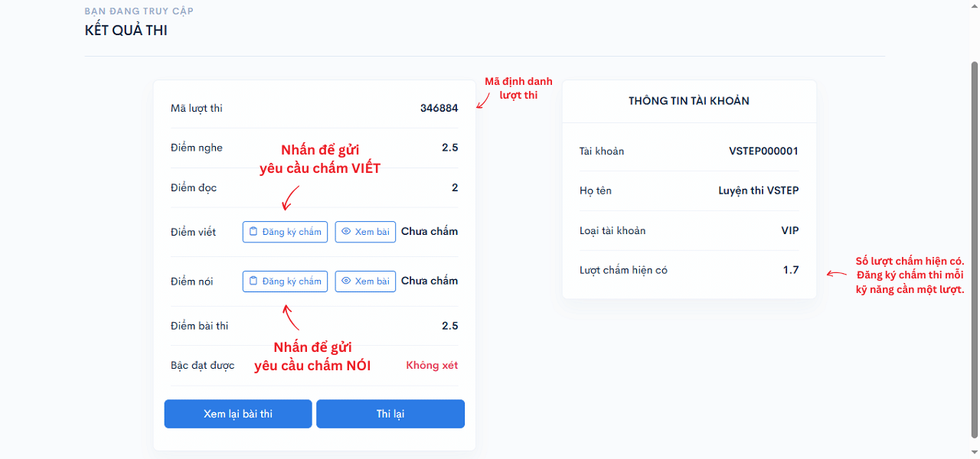Click Đăng ký chấm for Điểm viết
Image resolution: width=980 pixels, height=459 pixels.
pos(285,232)
